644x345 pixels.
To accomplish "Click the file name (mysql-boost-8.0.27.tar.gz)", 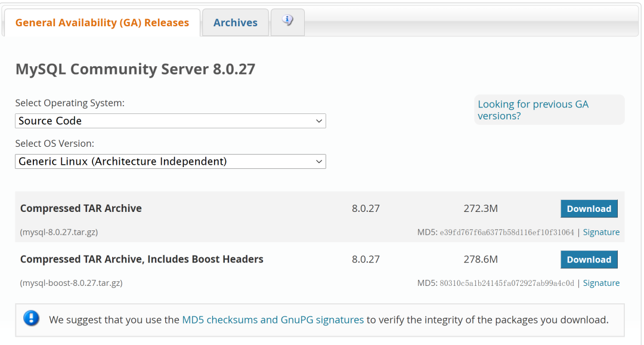I will [x=71, y=283].
